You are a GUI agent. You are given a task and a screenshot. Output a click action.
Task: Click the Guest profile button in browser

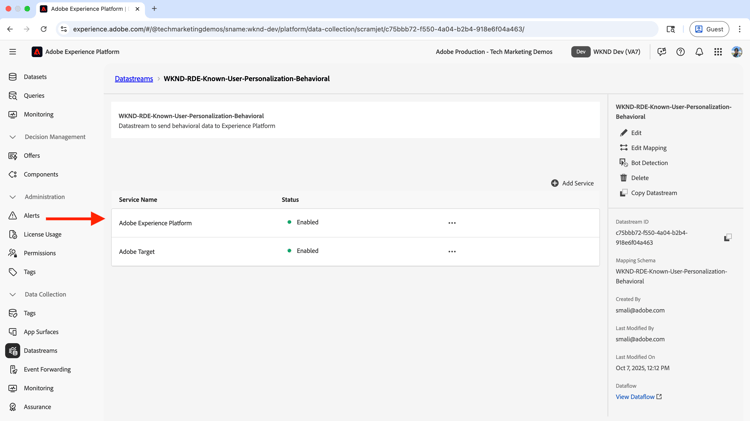(709, 29)
